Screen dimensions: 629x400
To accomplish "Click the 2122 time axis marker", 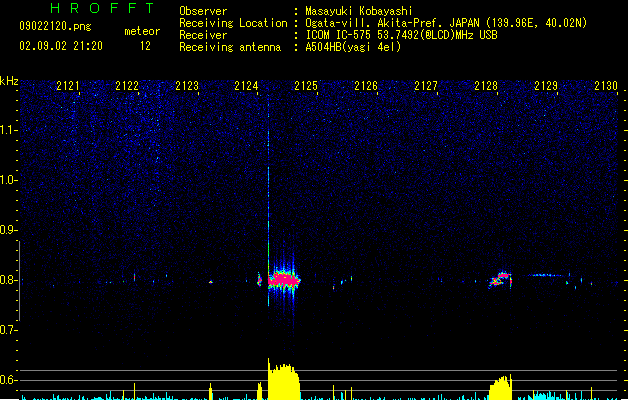I will pyautogui.click(x=127, y=85).
